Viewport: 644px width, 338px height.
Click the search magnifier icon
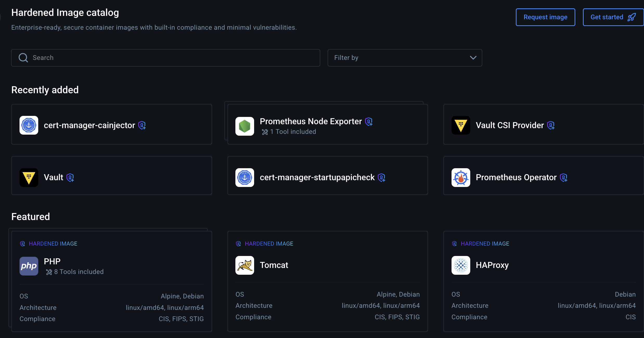tap(23, 58)
